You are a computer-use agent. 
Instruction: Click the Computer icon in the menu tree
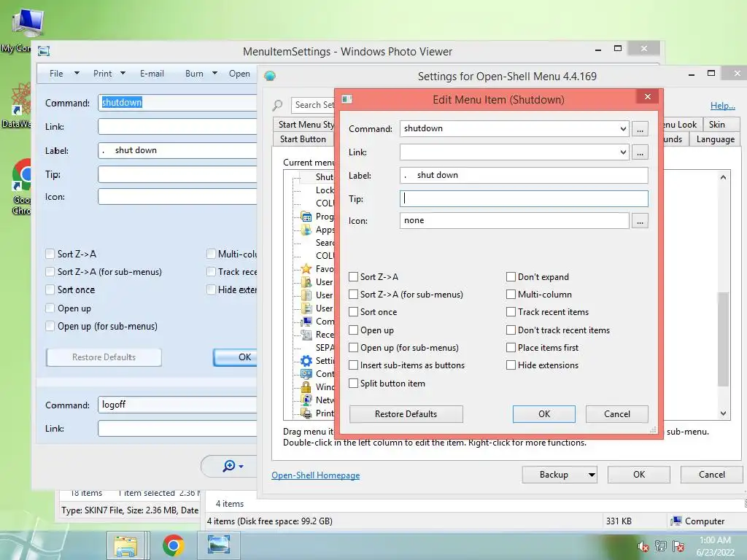coord(306,322)
